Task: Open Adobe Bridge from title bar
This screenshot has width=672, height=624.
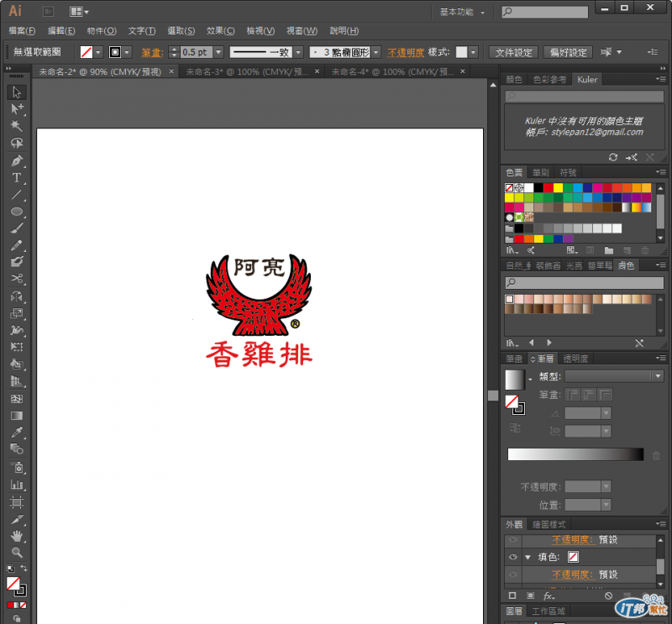Action: pos(48,12)
